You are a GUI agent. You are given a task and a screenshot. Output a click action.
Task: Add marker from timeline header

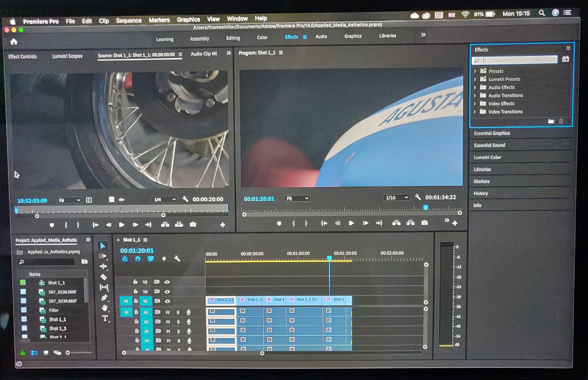(164, 259)
